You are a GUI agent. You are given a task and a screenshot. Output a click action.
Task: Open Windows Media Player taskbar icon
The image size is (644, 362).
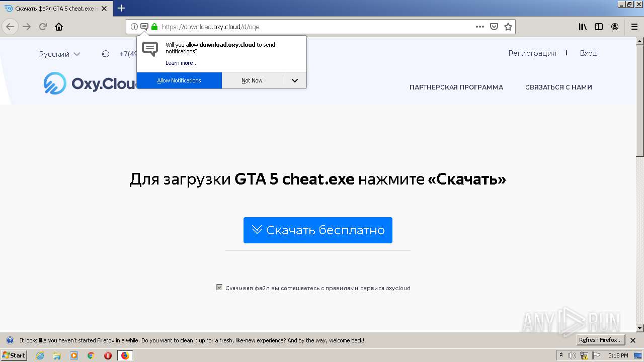74,355
